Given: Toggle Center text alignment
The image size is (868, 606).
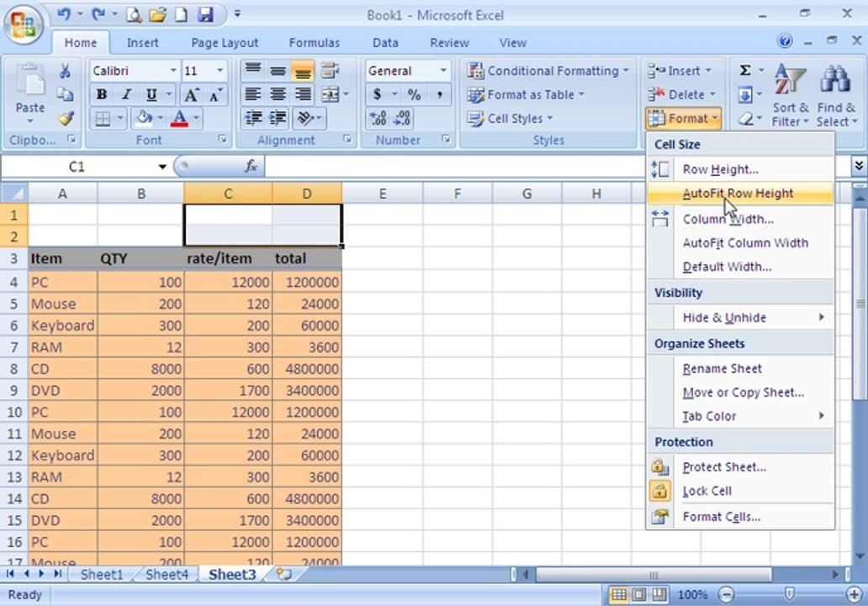Looking at the screenshot, I should [278, 95].
